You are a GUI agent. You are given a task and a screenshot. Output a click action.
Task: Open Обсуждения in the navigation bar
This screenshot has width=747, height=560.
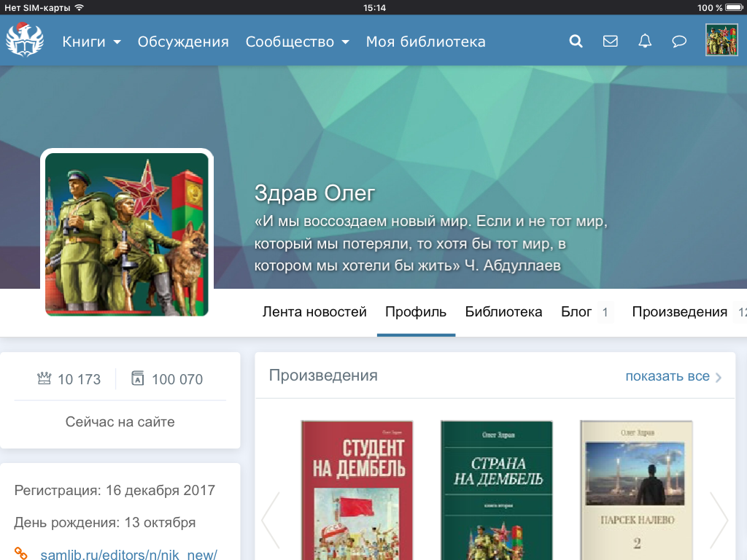point(183,42)
